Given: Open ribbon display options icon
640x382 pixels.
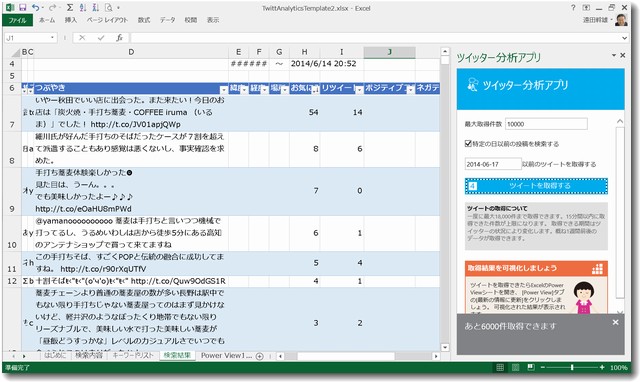Looking at the screenshot, I should point(586,7).
